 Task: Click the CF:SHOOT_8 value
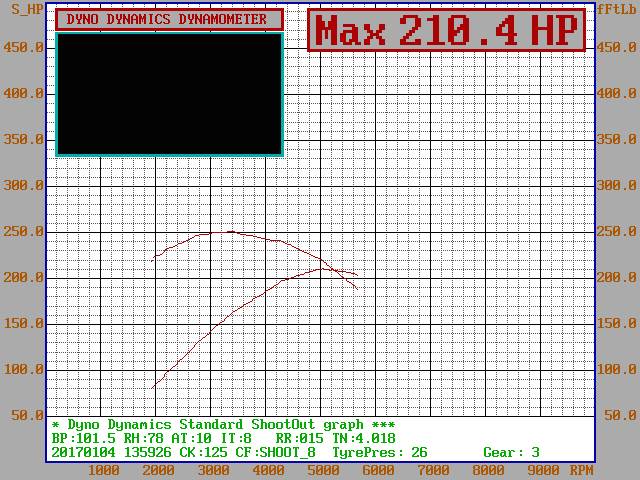276,452
